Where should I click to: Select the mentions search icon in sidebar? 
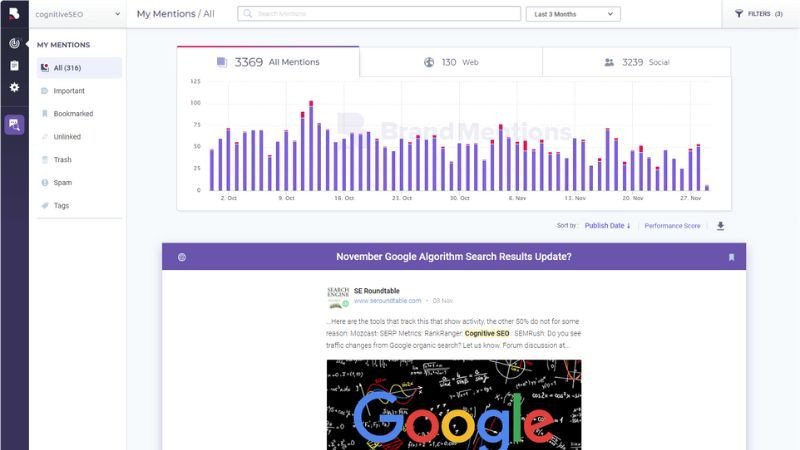pyautogui.click(x=14, y=124)
